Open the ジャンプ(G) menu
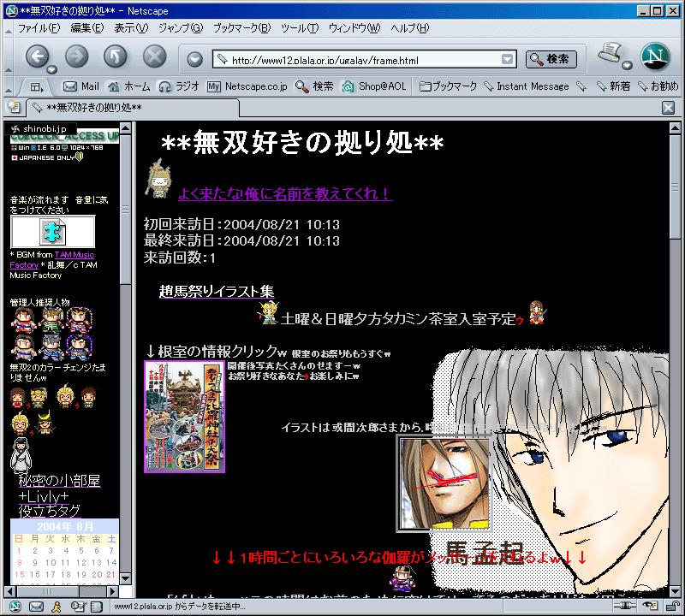685x616 pixels. (x=181, y=28)
